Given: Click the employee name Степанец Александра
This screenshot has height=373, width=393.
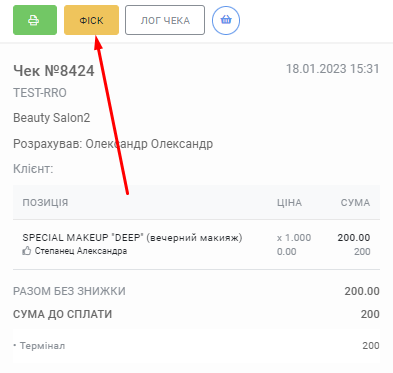Looking at the screenshot, I should click(x=81, y=251).
